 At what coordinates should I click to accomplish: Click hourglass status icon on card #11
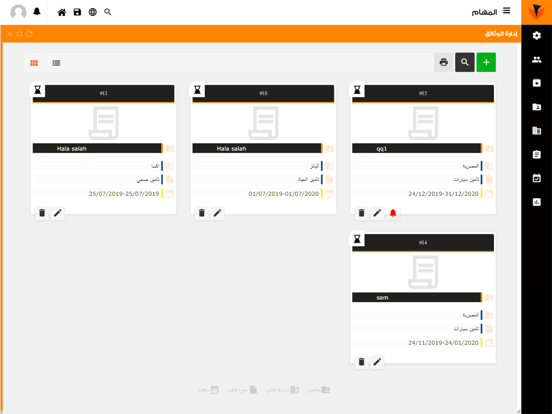pyautogui.click(x=38, y=90)
